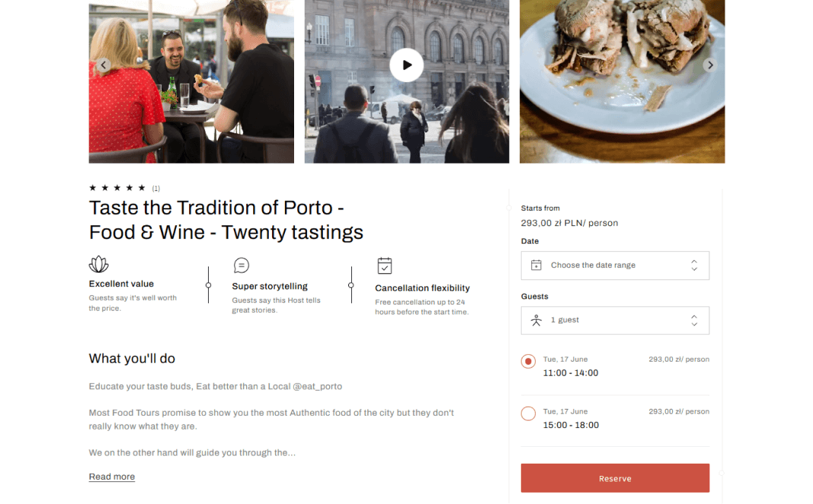Click the calendar icon in date field

pyautogui.click(x=536, y=266)
